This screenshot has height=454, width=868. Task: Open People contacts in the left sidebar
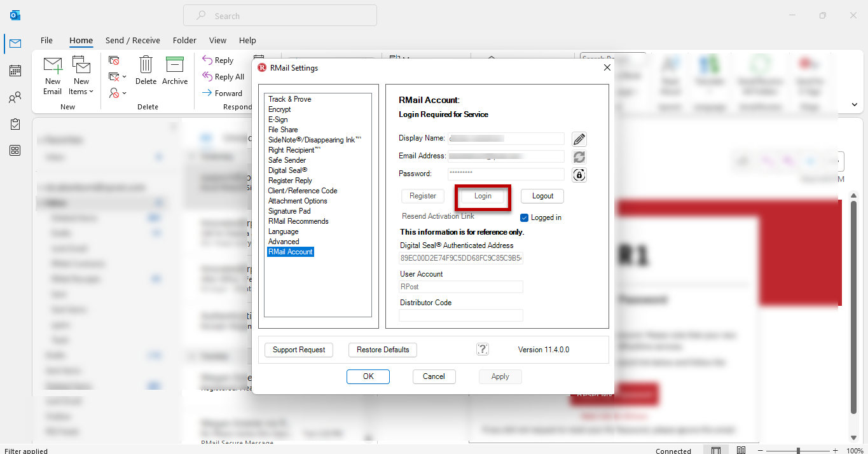tap(15, 98)
